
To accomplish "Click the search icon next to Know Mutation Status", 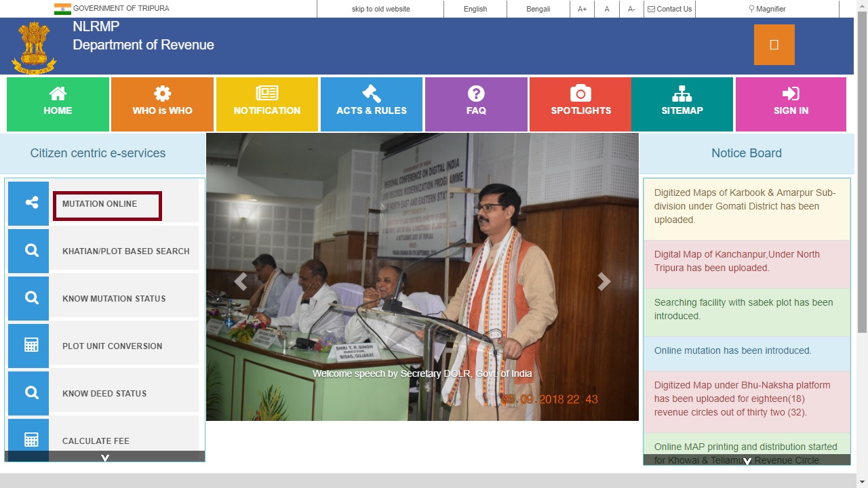I will click(28, 298).
